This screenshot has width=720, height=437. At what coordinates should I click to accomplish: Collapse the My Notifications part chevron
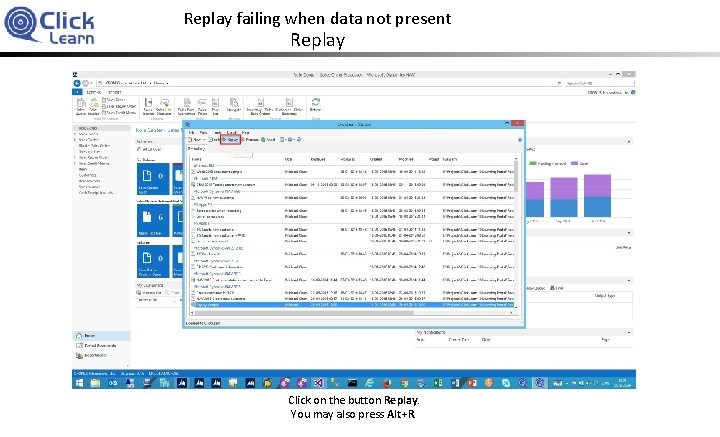[x=629, y=332]
